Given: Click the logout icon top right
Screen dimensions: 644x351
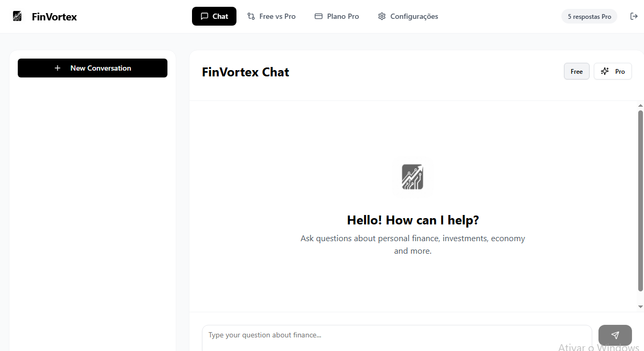Looking at the screenshot, I should (x=634, y=16).
